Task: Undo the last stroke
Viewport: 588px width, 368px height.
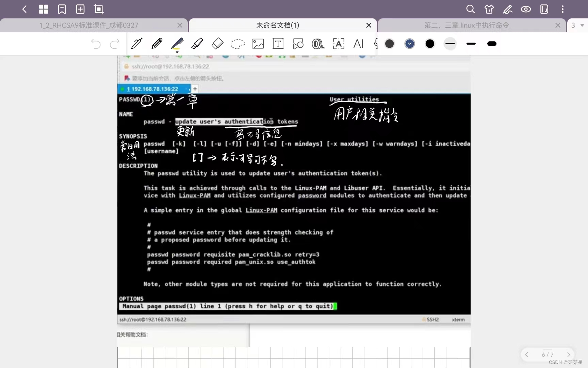Action: coord(96,44)
